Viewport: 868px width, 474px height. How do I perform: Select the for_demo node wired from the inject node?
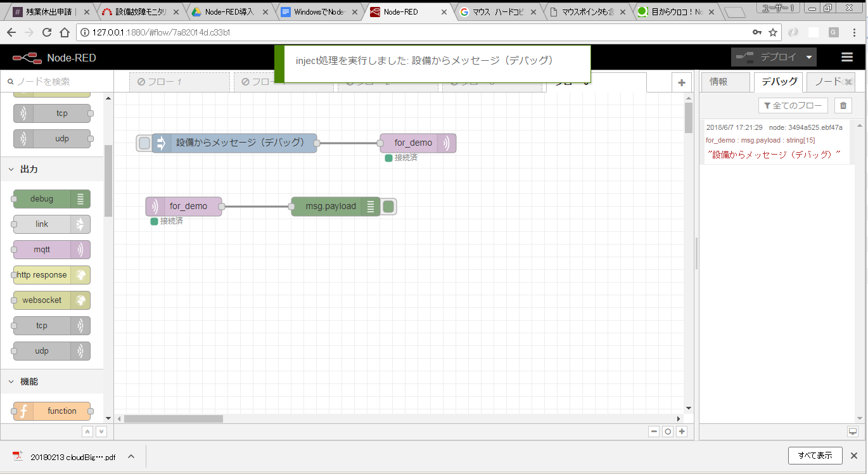tap(418, 143)
